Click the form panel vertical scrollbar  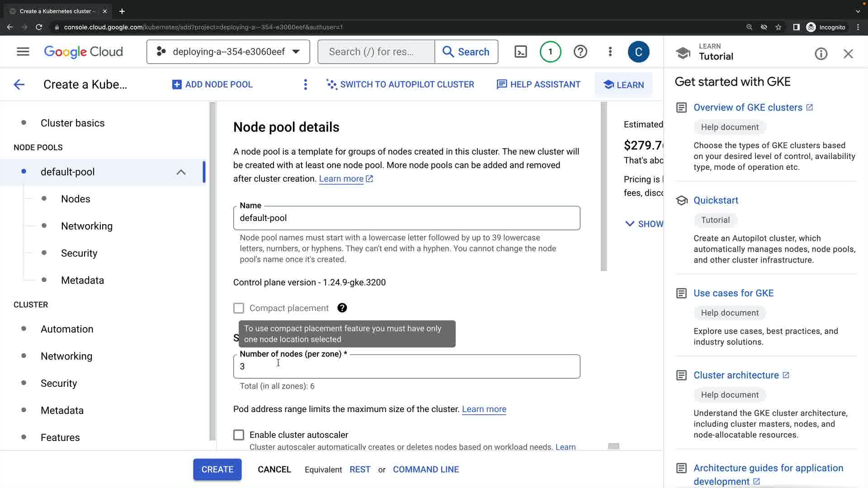tap(604, 186)
